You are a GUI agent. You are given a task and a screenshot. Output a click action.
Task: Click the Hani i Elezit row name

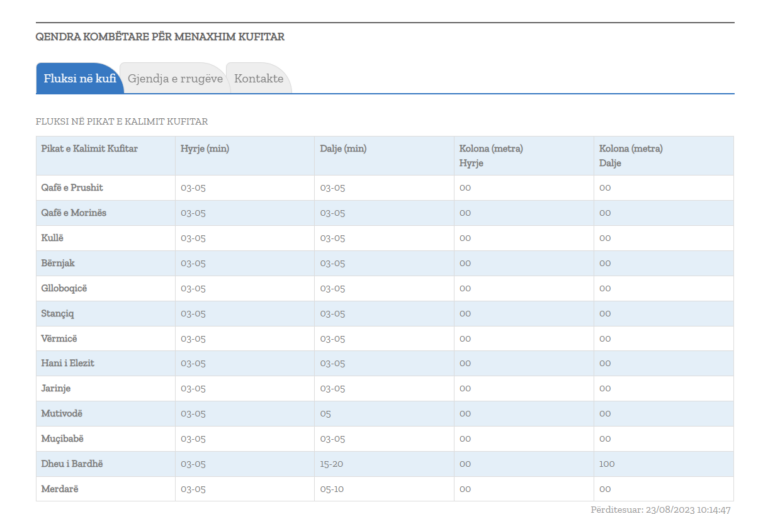tap(68, 363)
